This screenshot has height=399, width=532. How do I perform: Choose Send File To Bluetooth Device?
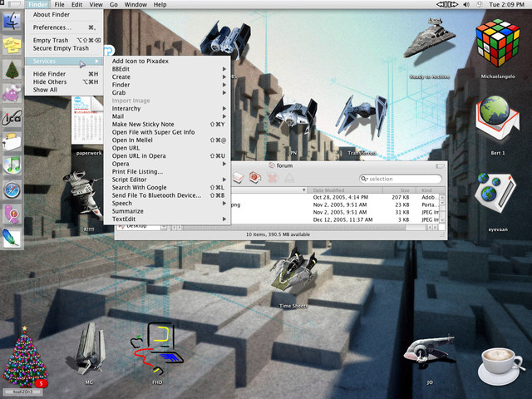(168, 195)
